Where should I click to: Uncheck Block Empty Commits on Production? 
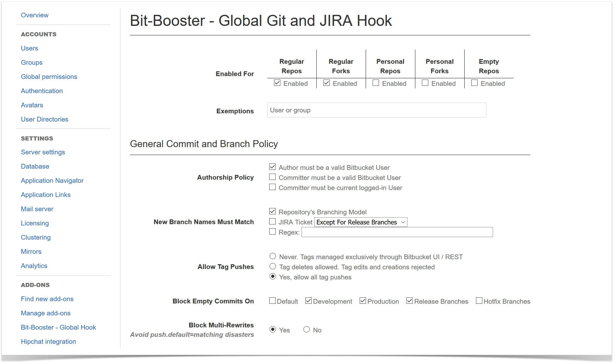363,301
